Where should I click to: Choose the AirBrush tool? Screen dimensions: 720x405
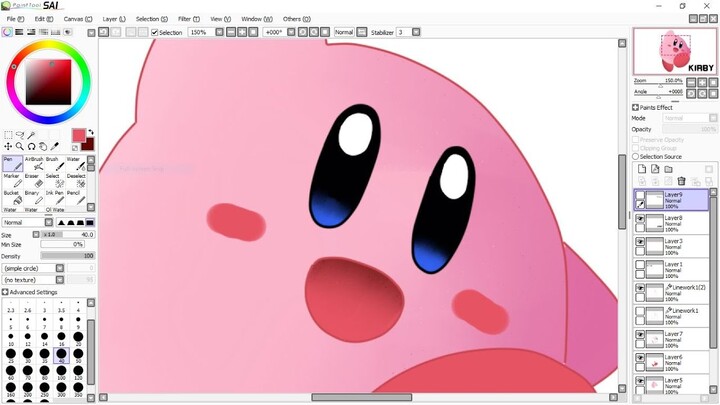point(34,163)
